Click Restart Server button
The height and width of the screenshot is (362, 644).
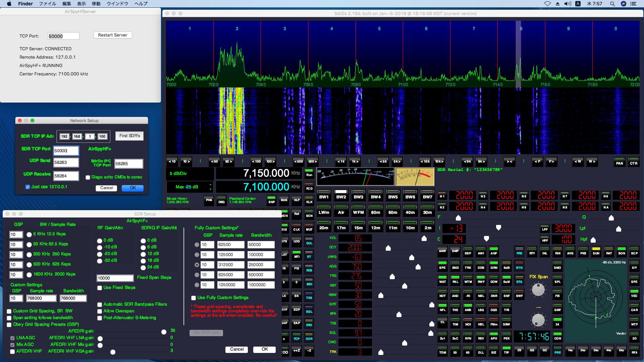113,35
